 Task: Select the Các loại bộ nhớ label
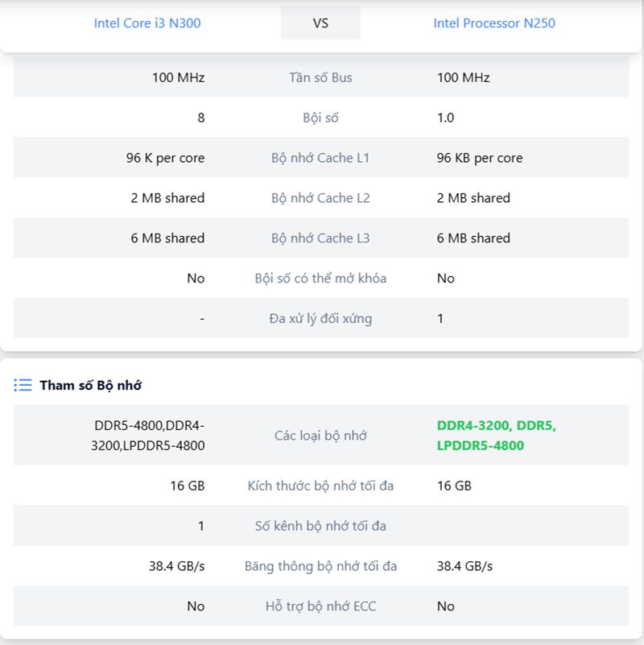(320, 436)
